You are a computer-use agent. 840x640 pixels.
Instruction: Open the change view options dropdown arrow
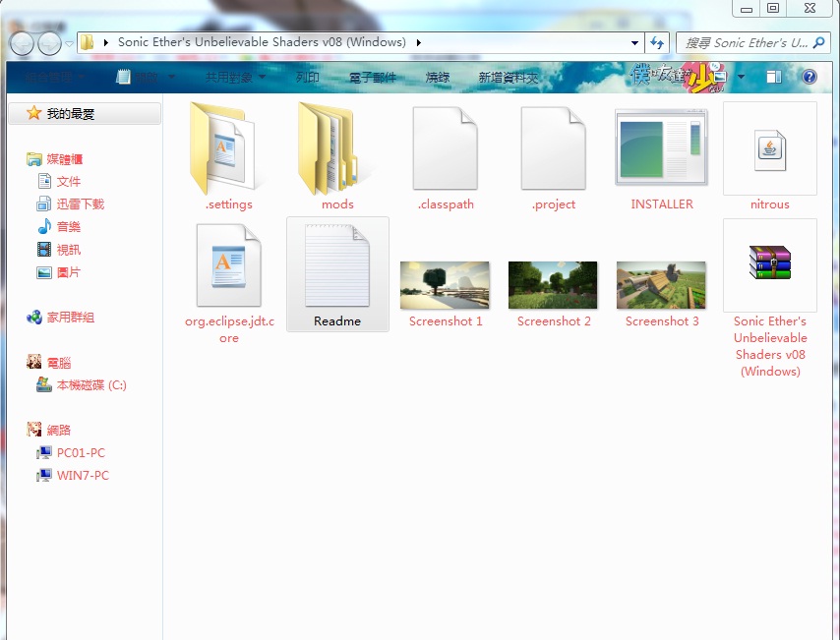[741, 77]
